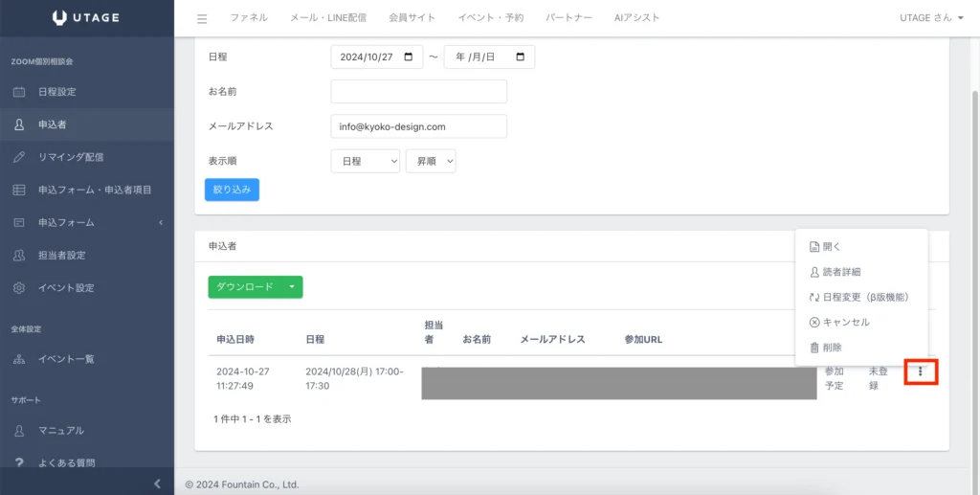Click the empty end date field
Viewport: 980px width, 495px height.
(489, 56)
